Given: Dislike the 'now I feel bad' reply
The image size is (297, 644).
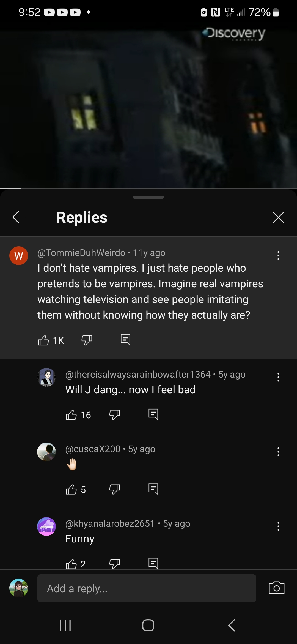Looking at the screenshot, I should pyautogui.click(x=114, y=415).
